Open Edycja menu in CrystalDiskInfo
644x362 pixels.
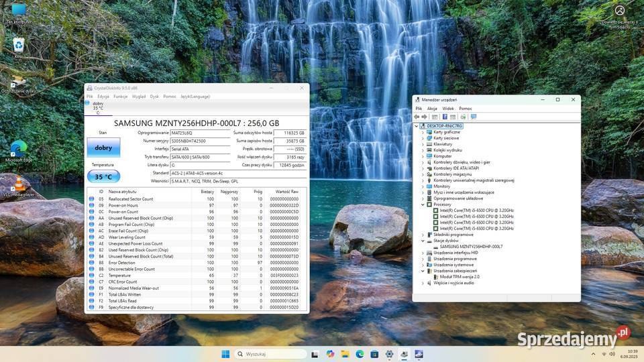click(x=103, y=97)
